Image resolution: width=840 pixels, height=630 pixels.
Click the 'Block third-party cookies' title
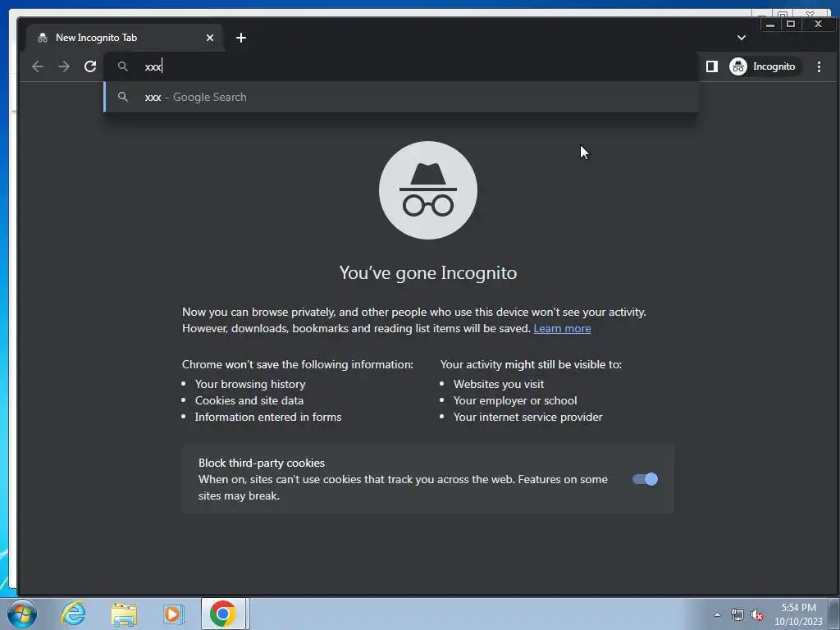click(x=262, y=463)
